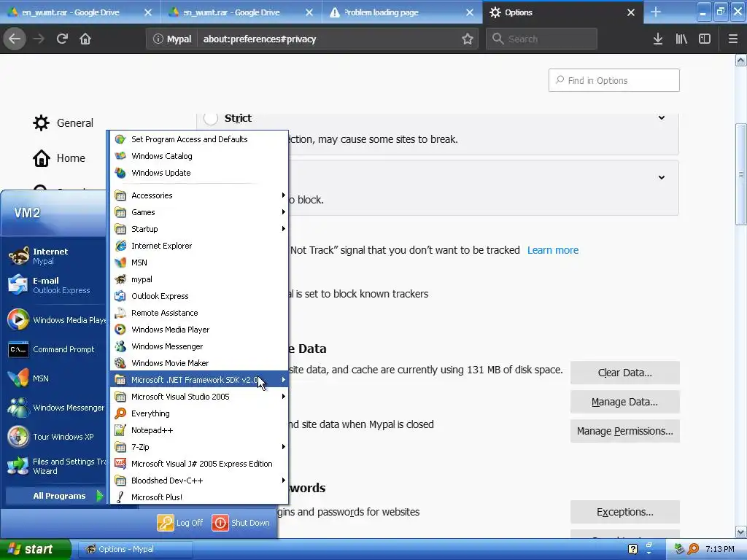
Task: Click the Exceptions... button
Action: pyautogui.click(x=624, y=512)
